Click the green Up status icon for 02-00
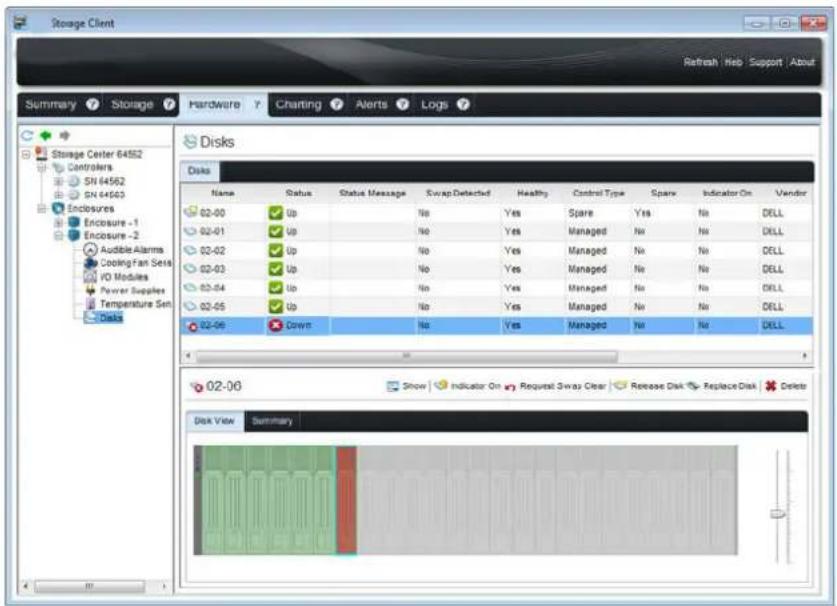Screen dimensions: 837x606 click(275, 213)
